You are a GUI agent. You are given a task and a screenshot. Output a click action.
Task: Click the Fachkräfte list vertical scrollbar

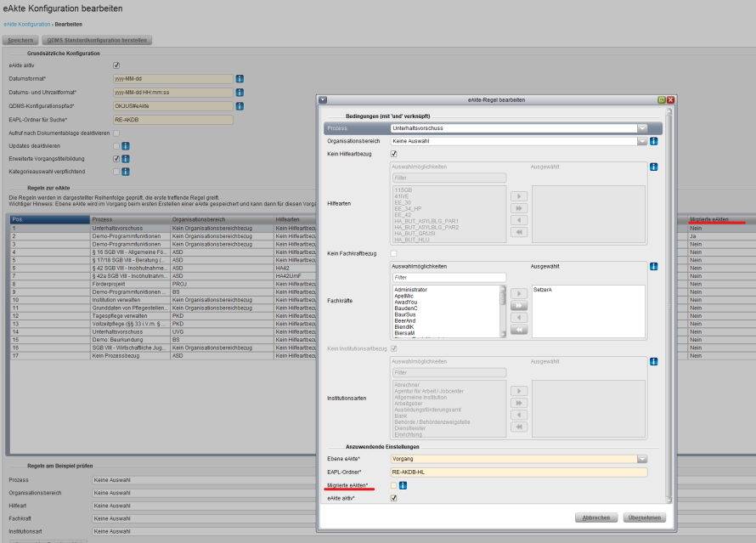503,311
